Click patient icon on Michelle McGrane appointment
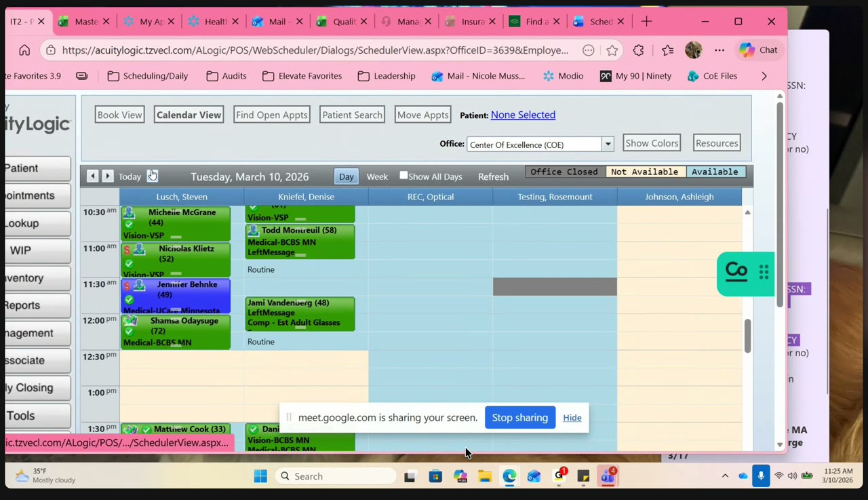This screenshot has width=868, height=500. [129, 213]
